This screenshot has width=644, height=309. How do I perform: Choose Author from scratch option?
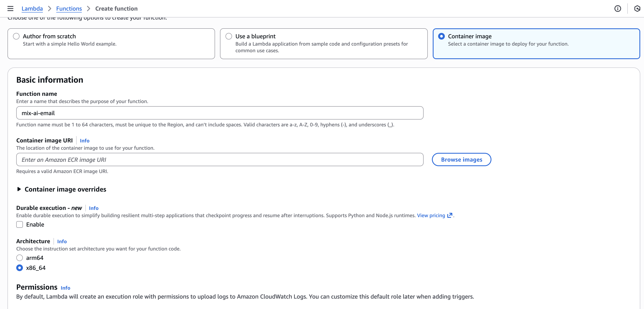coord(16,36)
